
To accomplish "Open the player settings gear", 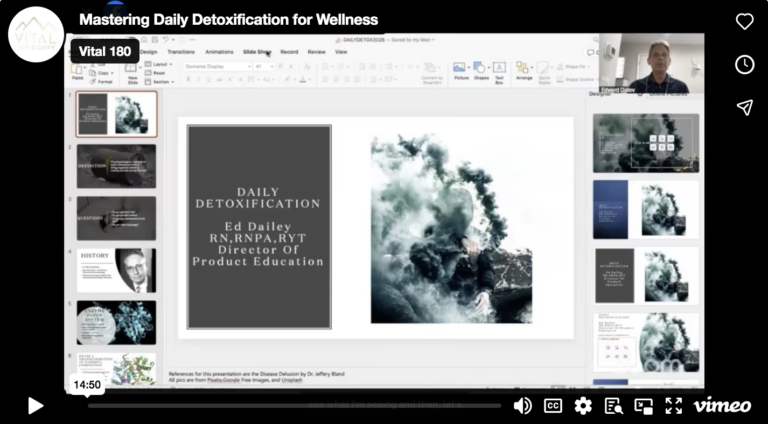I will coord(583,406).
